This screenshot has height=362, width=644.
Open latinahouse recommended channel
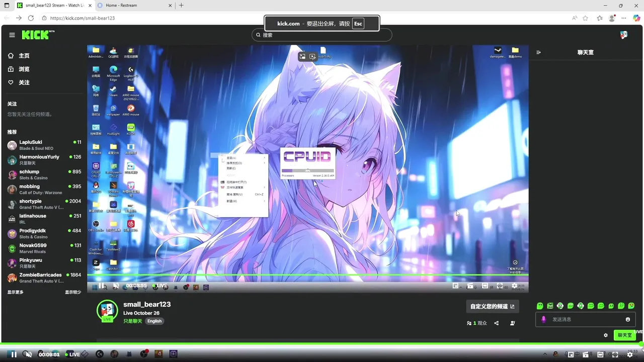44,219
